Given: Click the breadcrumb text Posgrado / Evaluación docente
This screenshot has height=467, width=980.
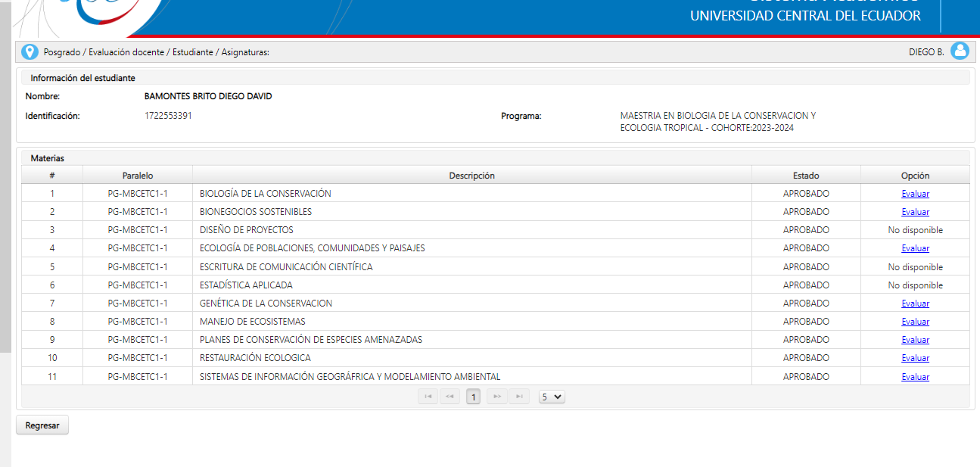Looking at the screenshot, I should 104,52.
